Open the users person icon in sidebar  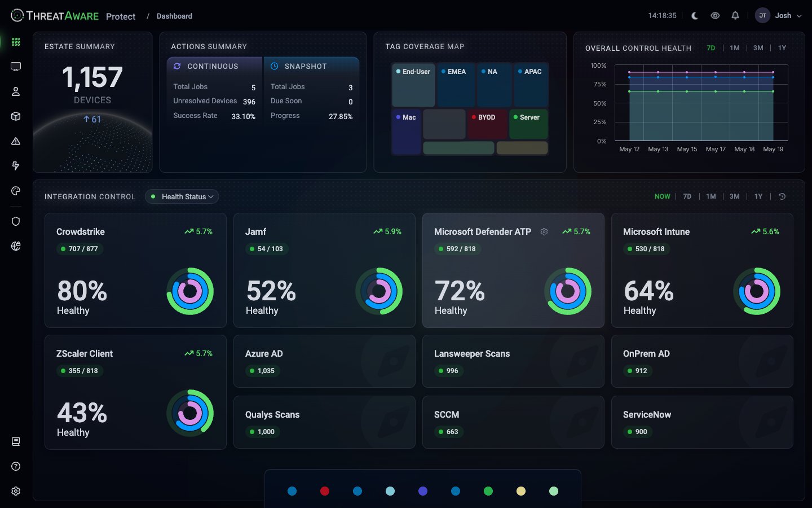16,91
